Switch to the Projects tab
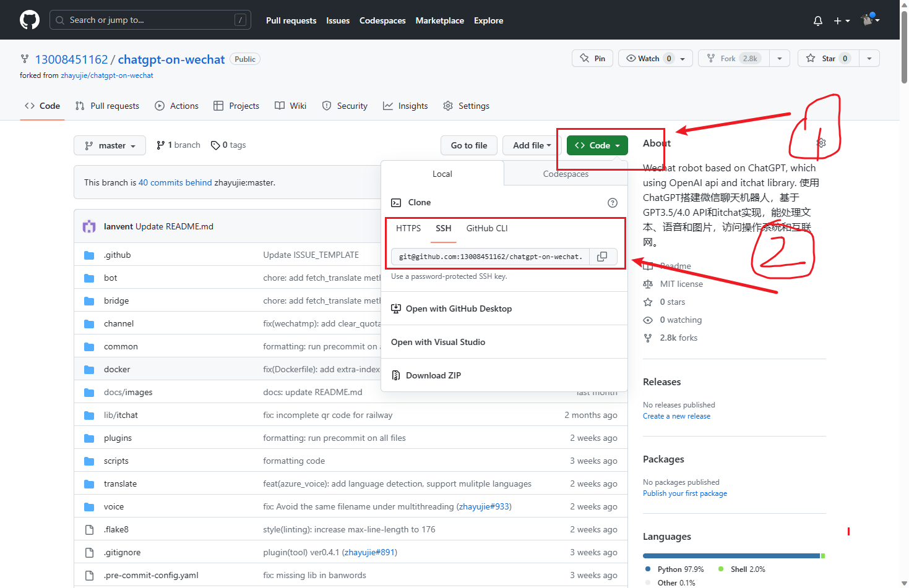The height and width of the screenshot is (588, 909). (x=236, y=106)
